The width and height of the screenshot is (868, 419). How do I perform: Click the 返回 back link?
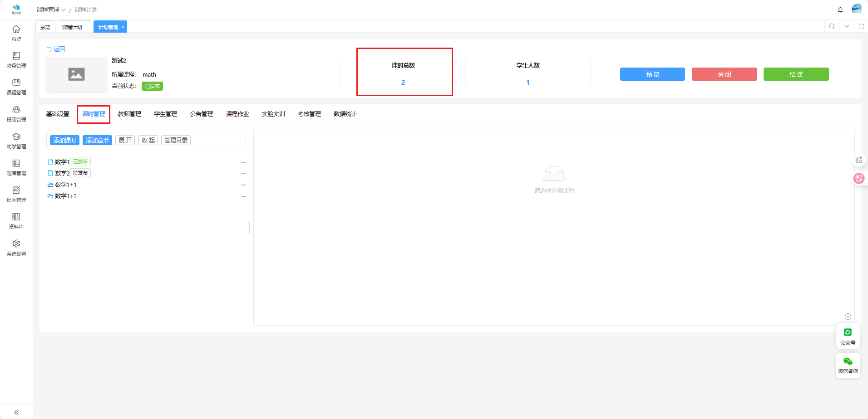coord(56,49)
